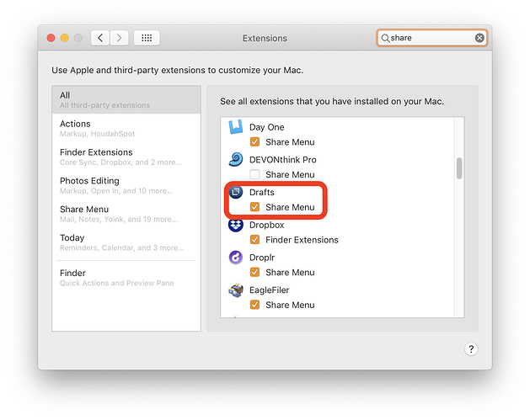Uncheck Drafts Share Menu extension
The height and width of the screenshot is (420, 530).
click(x=255, y=207)
